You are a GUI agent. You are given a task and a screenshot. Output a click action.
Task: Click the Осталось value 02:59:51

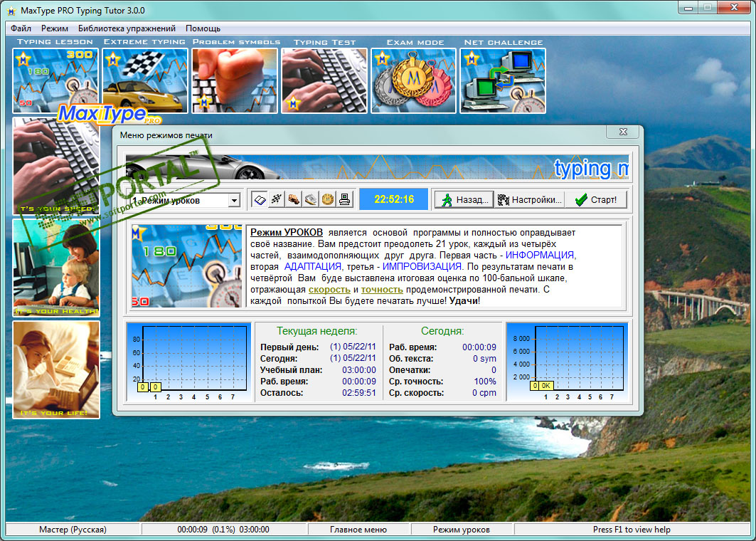(x=358, y=393)
